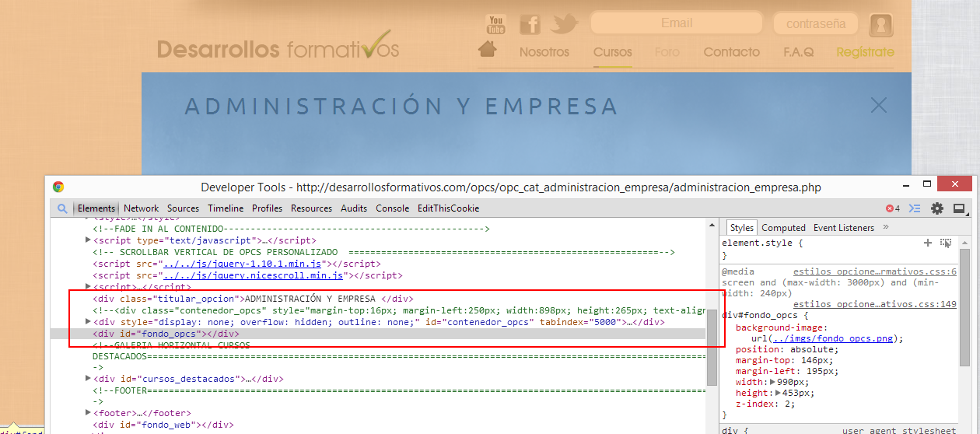Click the red error count indicator
Viewport: 980px width, 434px height.
[x=892, y=208]
